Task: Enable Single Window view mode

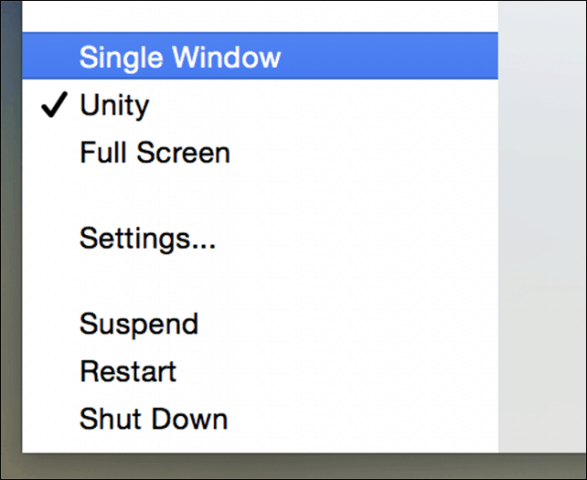Action: tap(260, 56)
